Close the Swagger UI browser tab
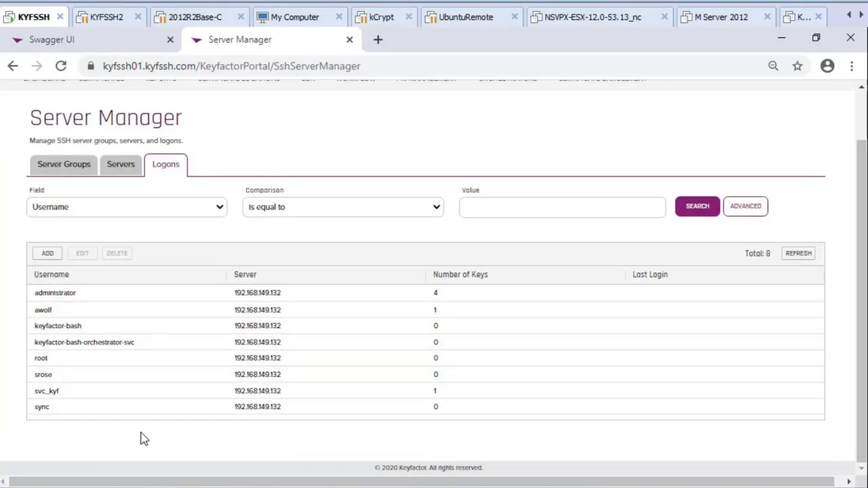The height and width of the screenshot is (488, 868). tap(170, 39)
